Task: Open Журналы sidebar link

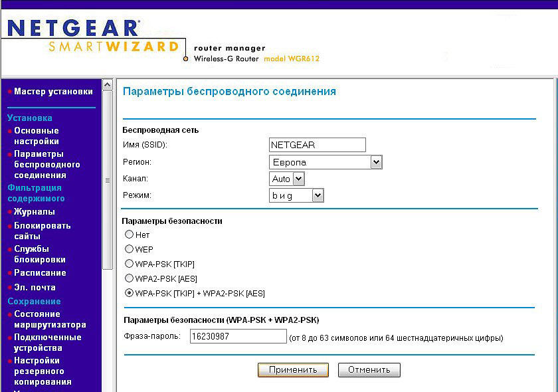Action: coord(35,212)
